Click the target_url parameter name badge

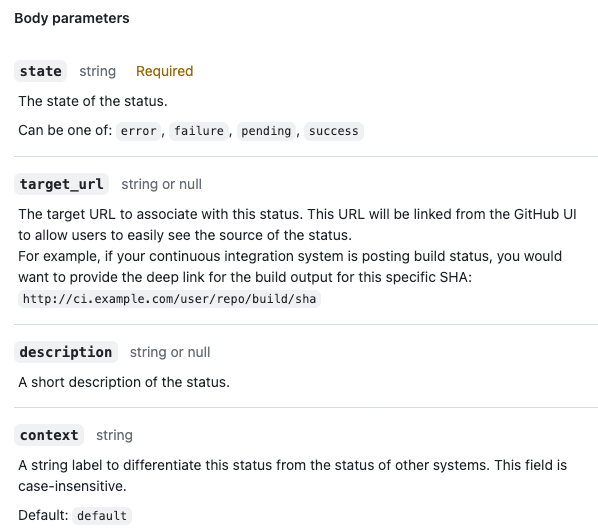click(x=61, y=184)
